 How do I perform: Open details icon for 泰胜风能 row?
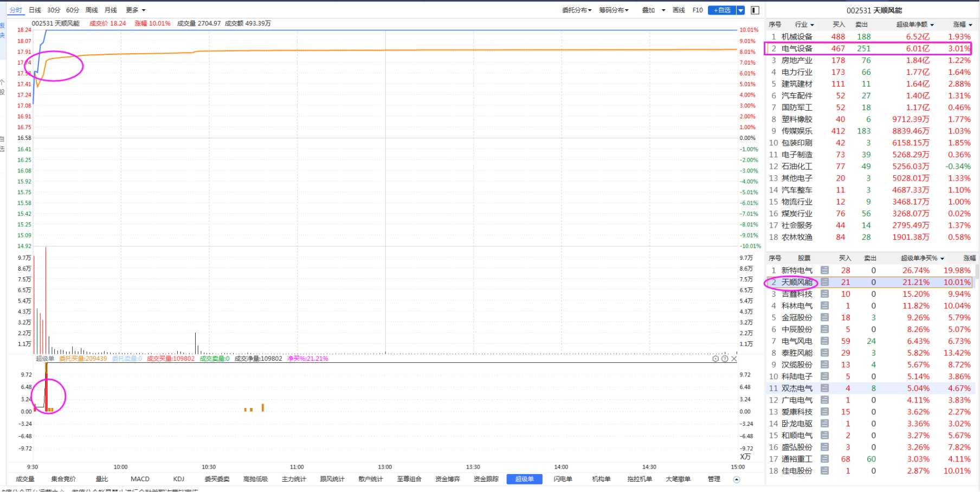coord(824,353)
